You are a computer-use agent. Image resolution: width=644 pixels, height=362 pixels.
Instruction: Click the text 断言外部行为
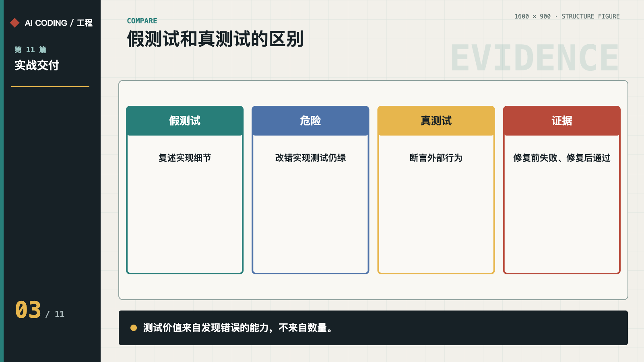point(436,158)
